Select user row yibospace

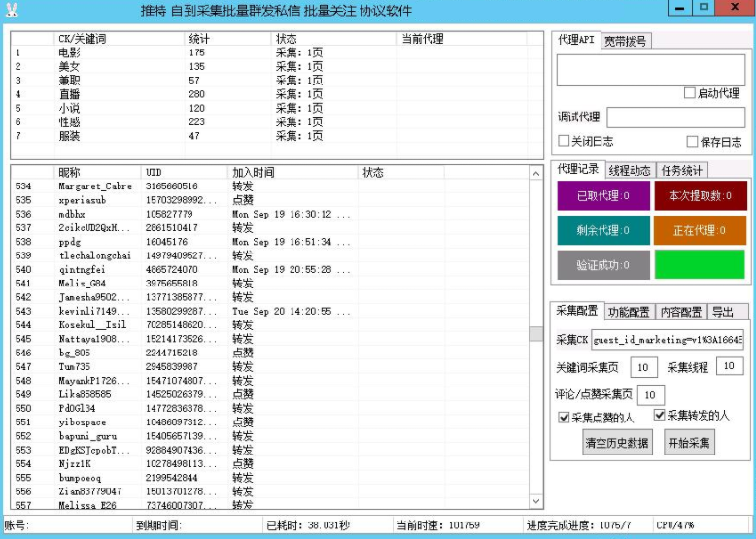(x=270, y=421)
